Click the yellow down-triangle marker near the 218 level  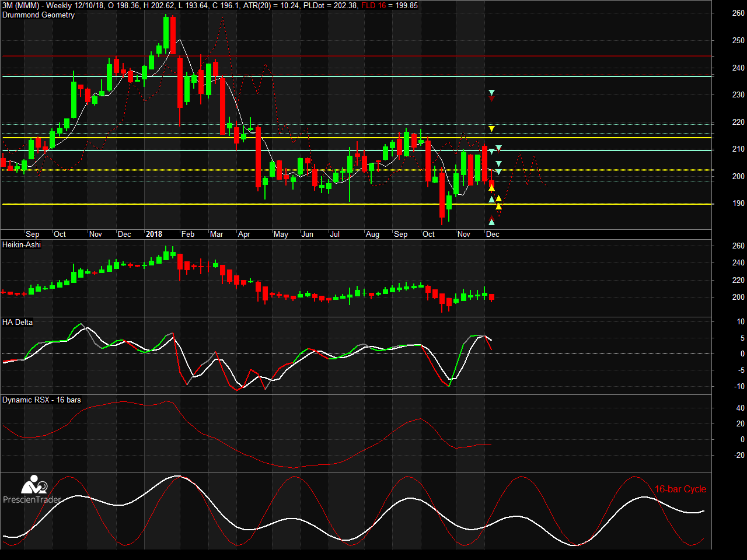pos(491,128)
